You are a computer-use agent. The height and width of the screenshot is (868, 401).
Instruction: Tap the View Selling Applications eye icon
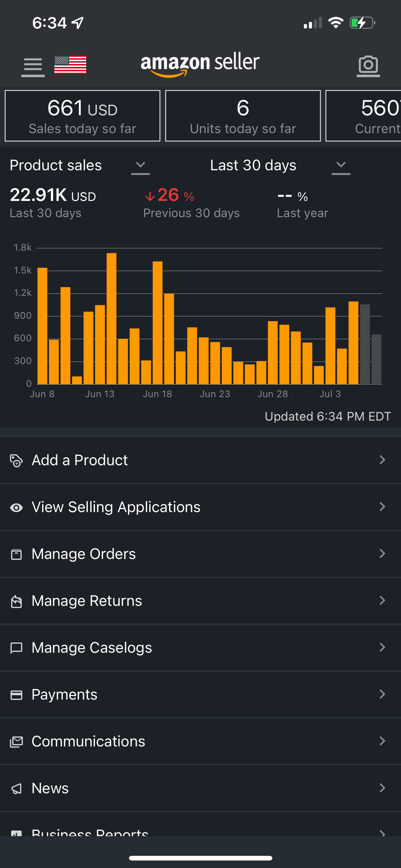[x=16, y=507]
